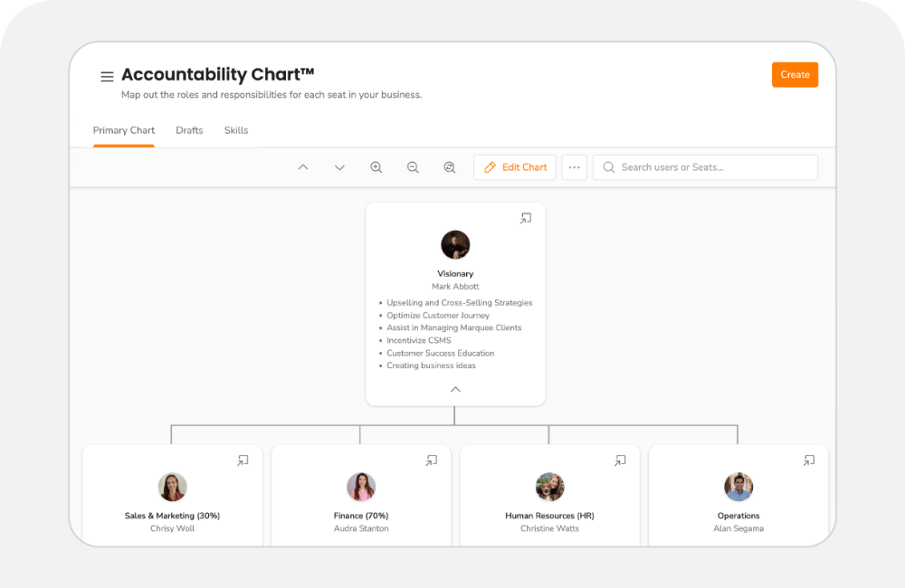
Task: Pop out the Operations seat card
Action: (809, 460)
